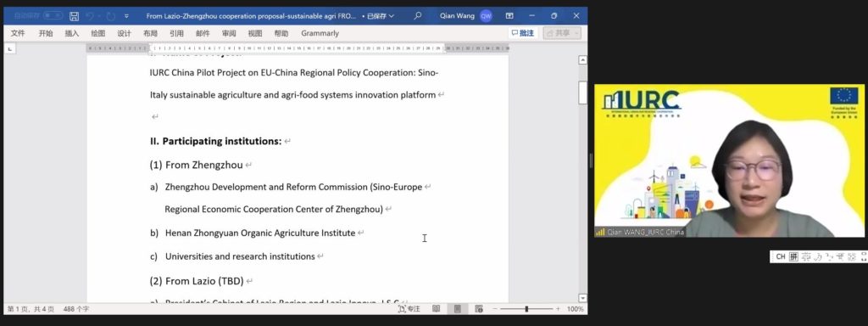Viewport: 868px width, 326px height.
Task: Expand the Quick Access Toolbar customize arrow
Action: click(x=126, y=16)
